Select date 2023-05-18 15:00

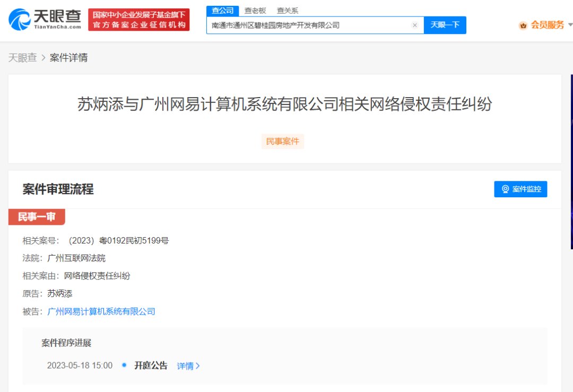(x=80, y=365)
